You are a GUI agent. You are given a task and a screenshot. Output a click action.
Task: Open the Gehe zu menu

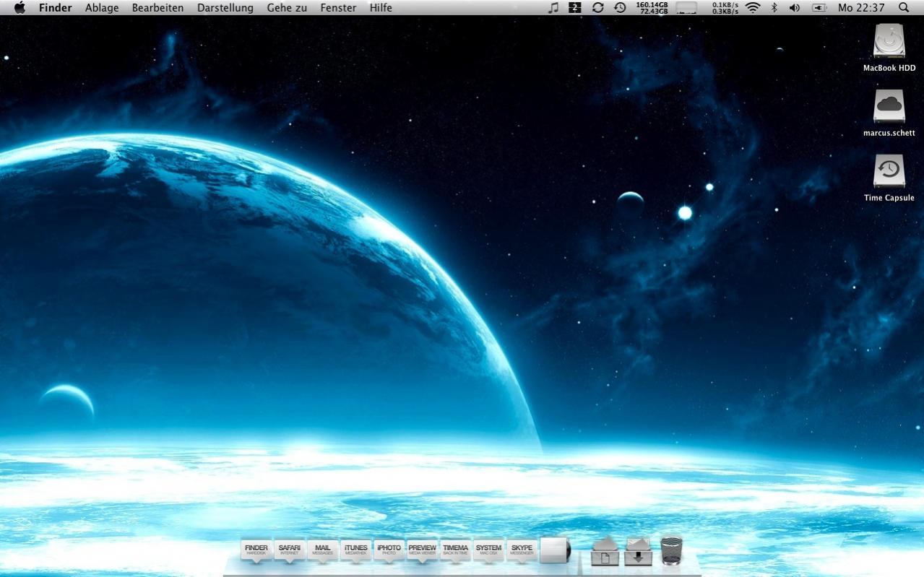click(287, 8)
